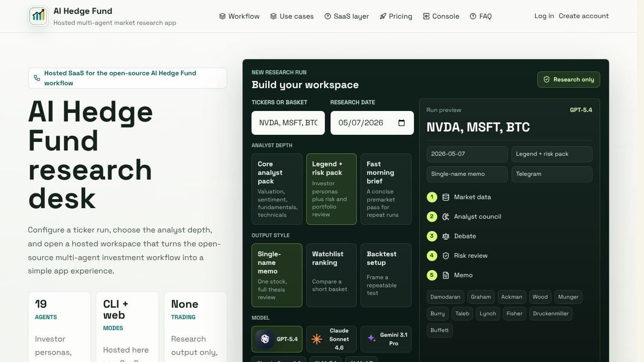Select the Core analyst pack option
644x362 pixels.
click(x=277, y=189)
